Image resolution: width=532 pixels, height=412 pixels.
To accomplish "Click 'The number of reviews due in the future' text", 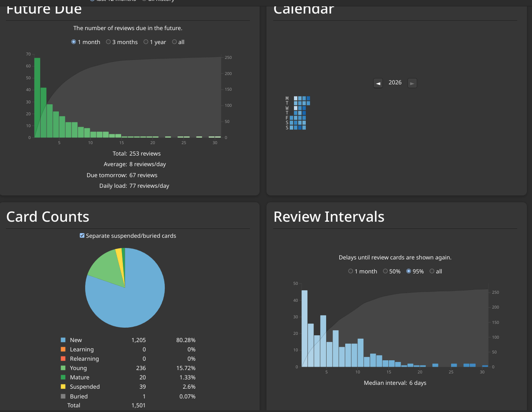I will [x=128, y=28].
